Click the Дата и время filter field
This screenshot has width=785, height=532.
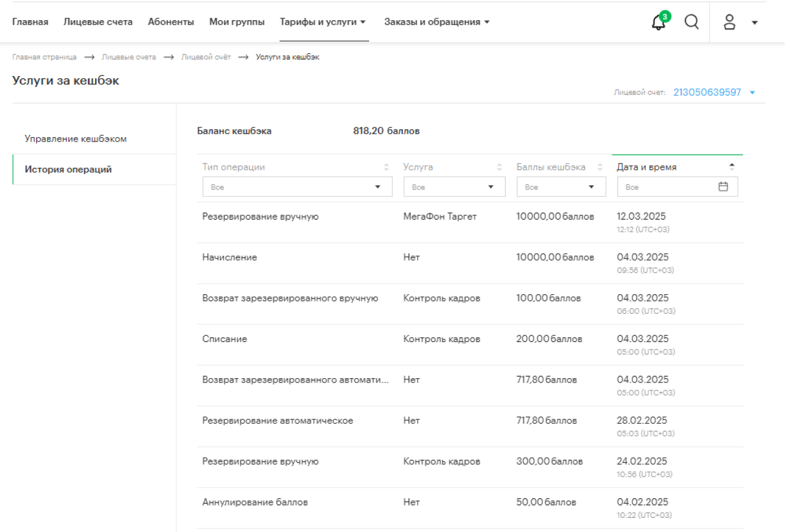click(x=678, y=187)
